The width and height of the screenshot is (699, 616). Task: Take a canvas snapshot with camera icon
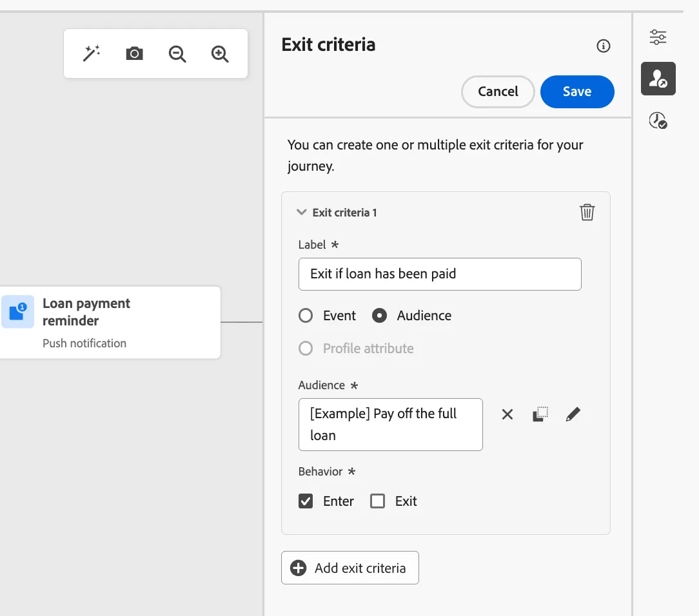coord(134,53)
